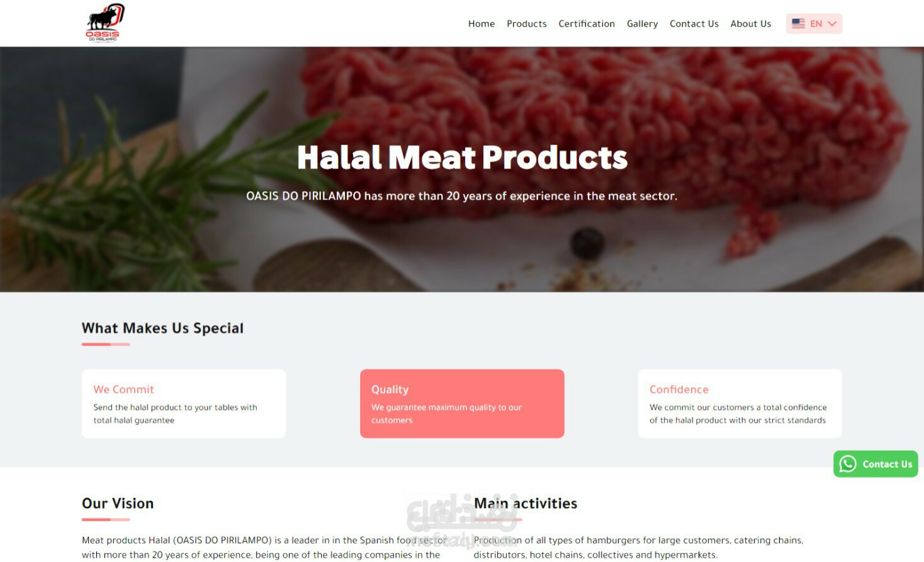Click the green Contact Us button
The width and height of the screenshot is (924, 562).
pyautogui.click(x=876, y=464)
